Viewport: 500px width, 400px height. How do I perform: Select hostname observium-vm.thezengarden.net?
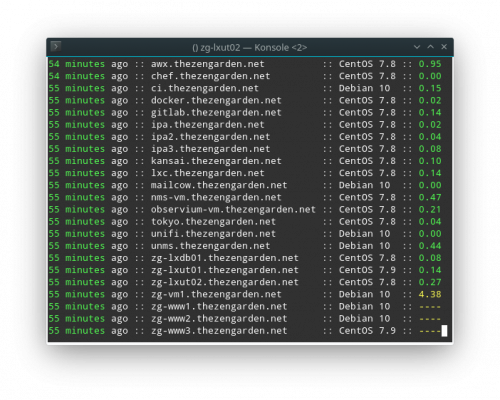233,209
